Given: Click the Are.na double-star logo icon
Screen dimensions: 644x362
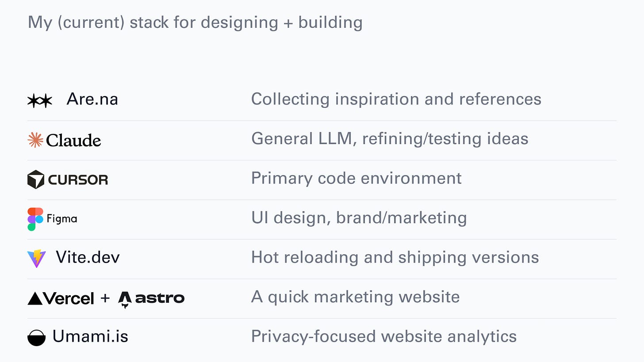Looking at the screenshot, I should tap(40, 101).
